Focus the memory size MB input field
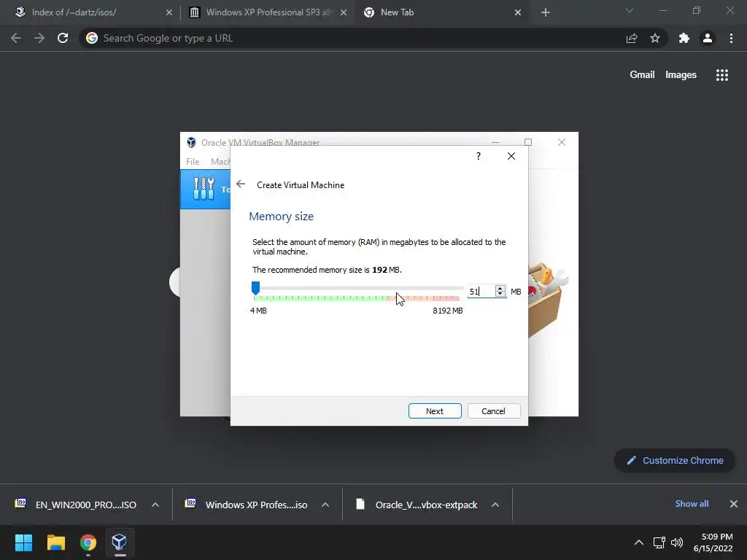 pyautogui.click(x=481, y=292)
